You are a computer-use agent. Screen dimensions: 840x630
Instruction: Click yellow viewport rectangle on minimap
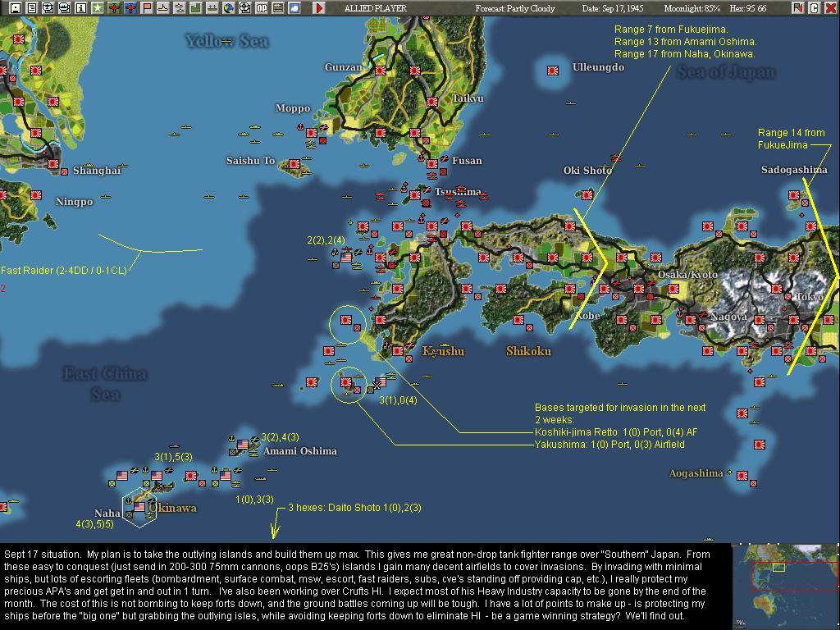778,567
